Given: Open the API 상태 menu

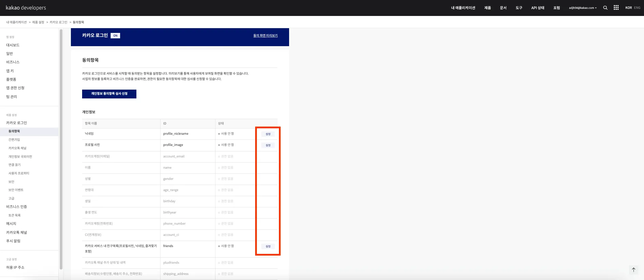Looking at the screenshot, I should pyautogui.click(x=538, y=8).
